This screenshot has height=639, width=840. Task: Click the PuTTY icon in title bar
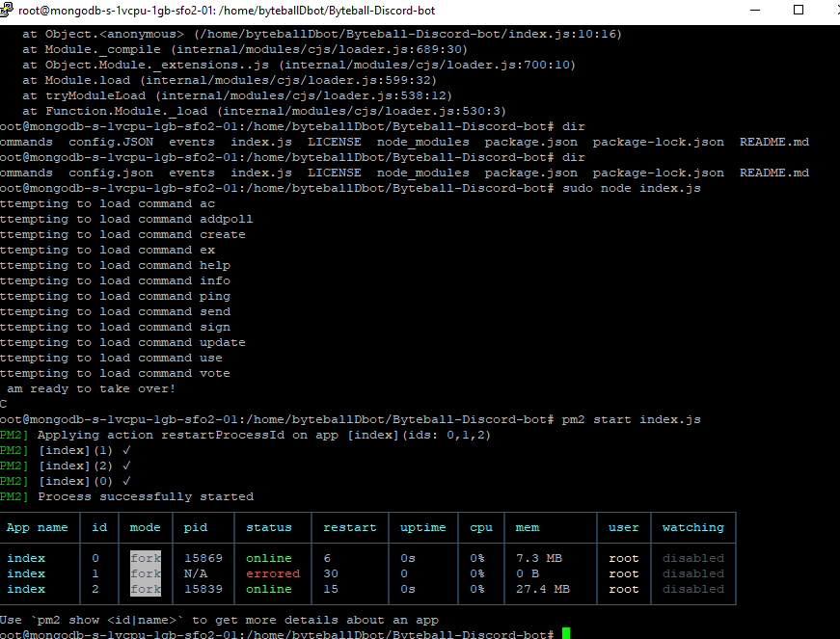point(6,10)
